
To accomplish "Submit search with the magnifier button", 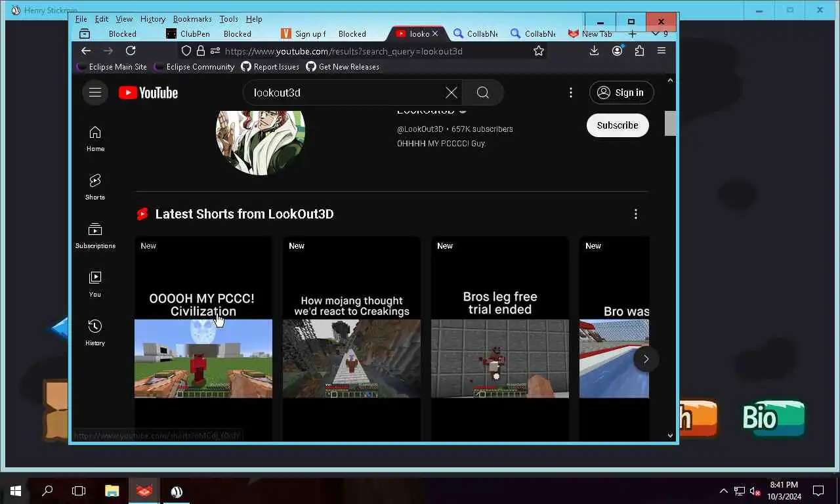I will tap(483, 93).
